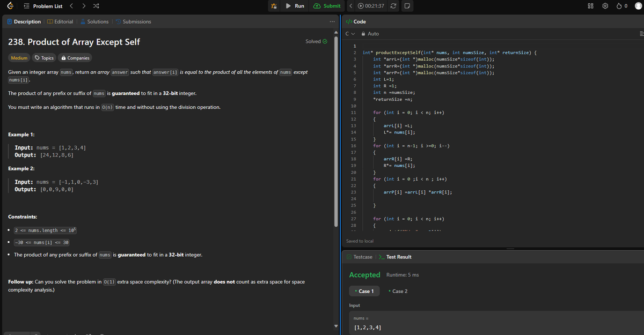Click the Example 1 heading
The height and width of the screenshot is (335, 644).
[x=22, y=133]
